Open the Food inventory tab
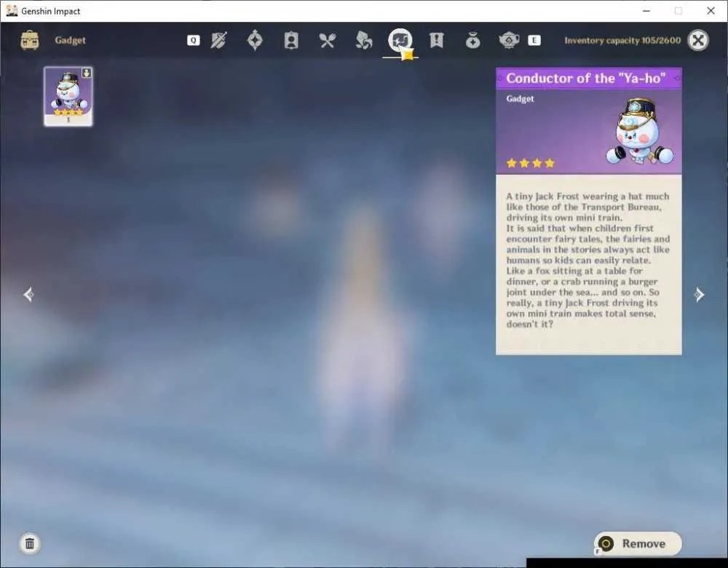Image resolution: width=728 pixels, height=568 pixels. coord(328,40)
